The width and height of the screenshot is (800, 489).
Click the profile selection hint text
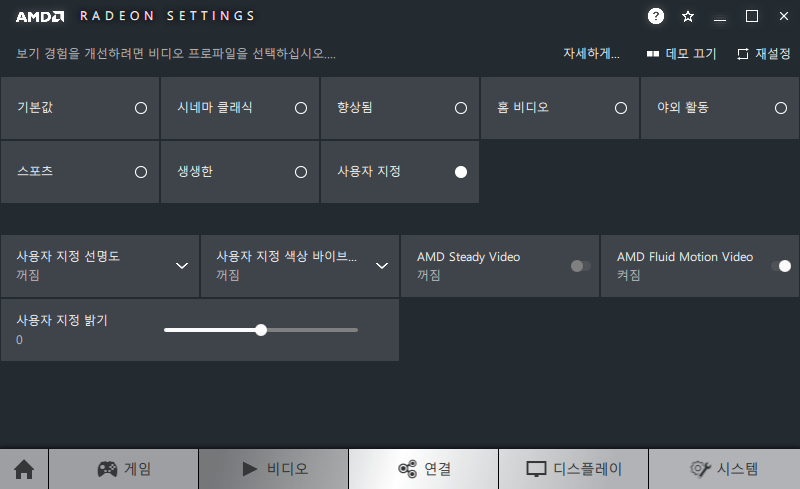(x=176, y=54)
